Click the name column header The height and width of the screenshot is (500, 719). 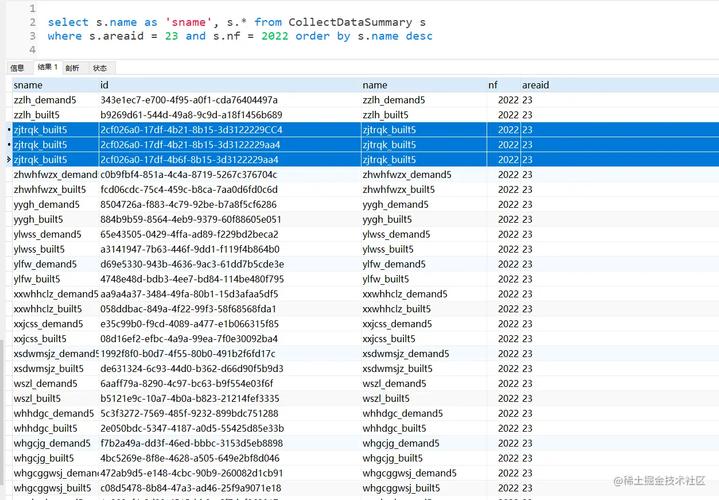point(375,85)
